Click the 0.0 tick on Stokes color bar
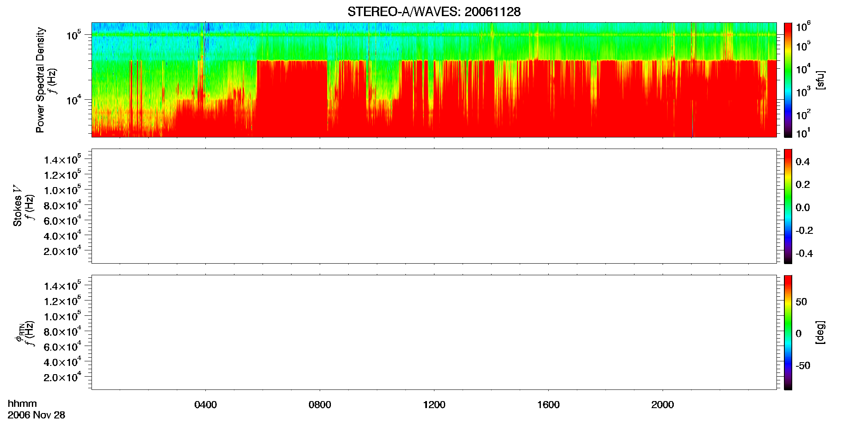Image resolution: width=868 pixels, height=447 pixels. click(803, 207)
